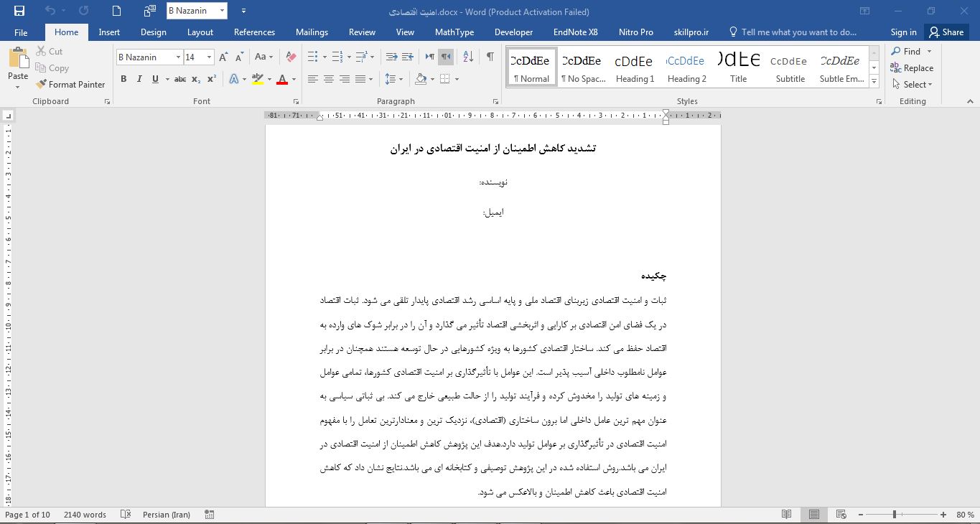Screen dimensions: 980x524
Task: Align text left in paragraph group
Action: (x=313, y=79)
